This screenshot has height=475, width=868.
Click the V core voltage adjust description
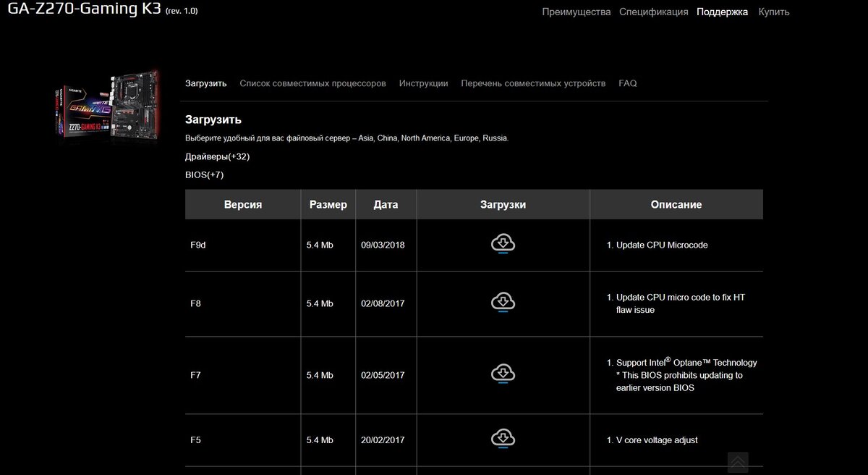[x=657, y=440]
